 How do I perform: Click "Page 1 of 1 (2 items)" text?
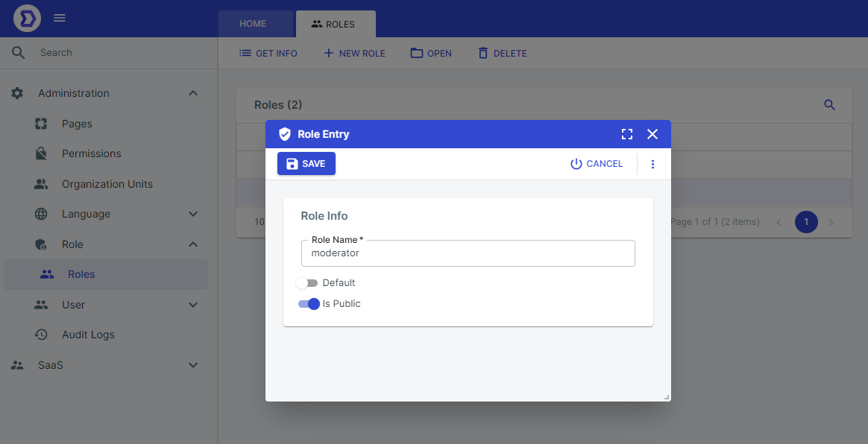coord(714,222)
